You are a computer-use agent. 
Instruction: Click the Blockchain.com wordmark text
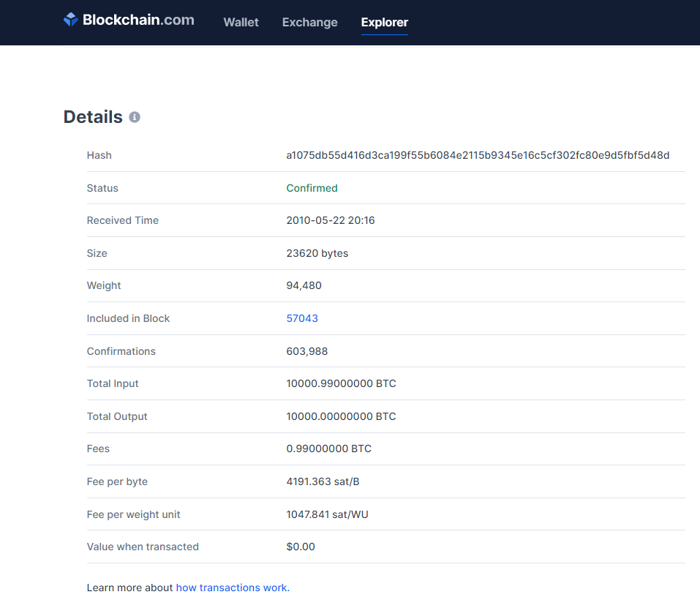pos(138,20)
